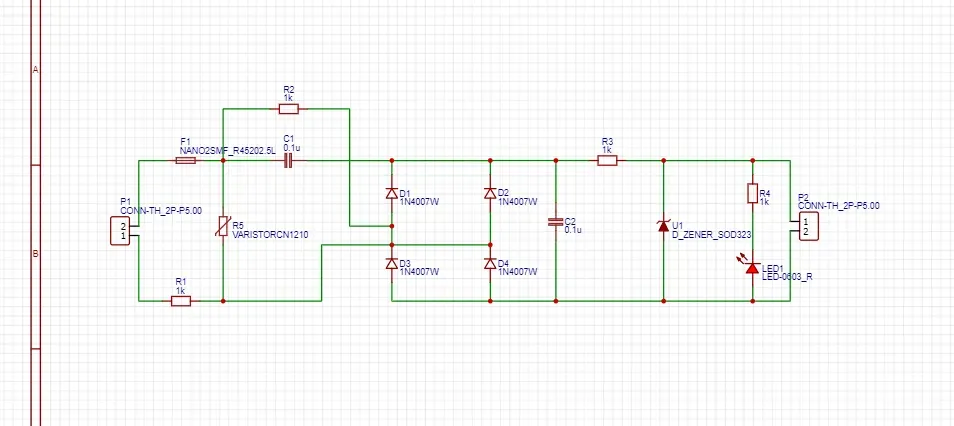Select fuse F1 symbol

click(x=186, y=161)
